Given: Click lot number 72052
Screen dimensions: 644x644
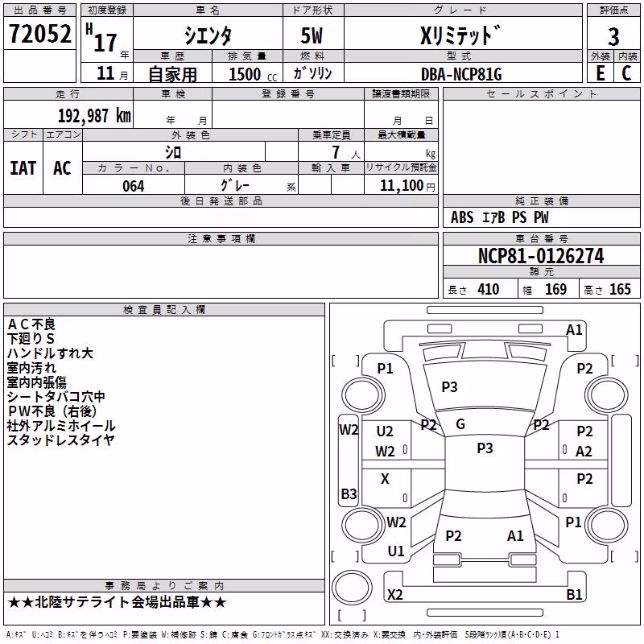Looking at the screenshot, I should coord(39,34).
